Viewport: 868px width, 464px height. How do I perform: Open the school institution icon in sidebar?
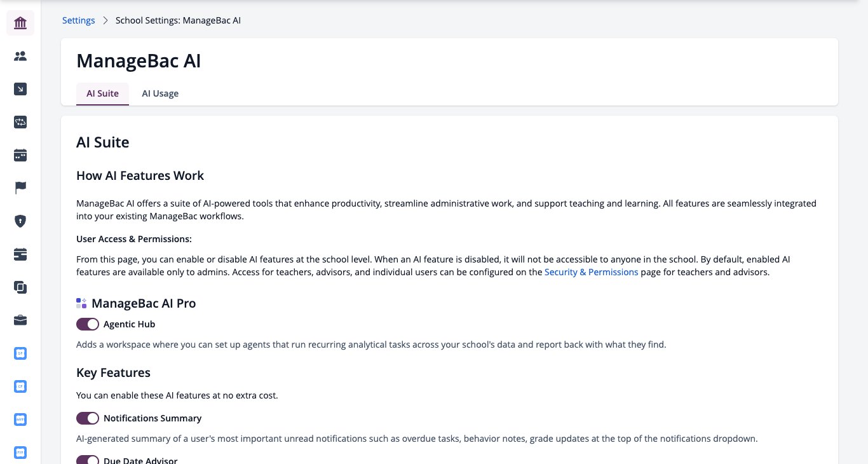(20, 24)
